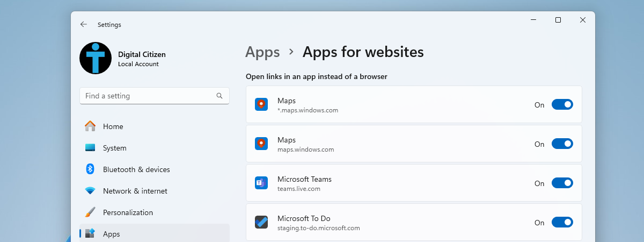The height and width of the screenshot is (242, 644).
Task: Click the System monitor icon
Action: (90, 148)
